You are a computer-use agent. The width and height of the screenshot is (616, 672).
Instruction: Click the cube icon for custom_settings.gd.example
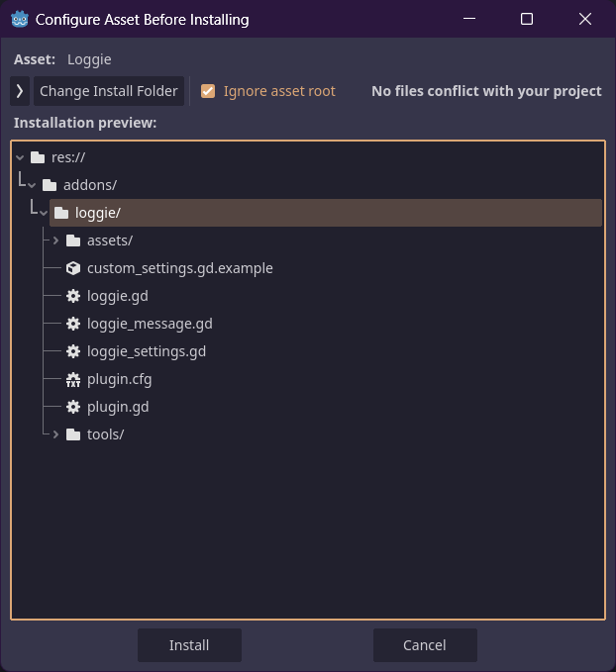coord(73,268)
